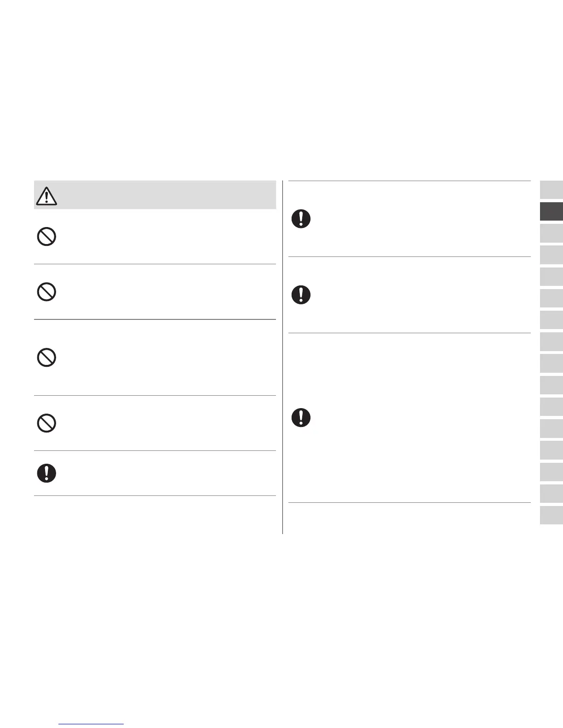Click the fourth prohibition icon in left column
The width and height of the screenshot is (563, 728).
pyautogui.click(x=46, y=423)
